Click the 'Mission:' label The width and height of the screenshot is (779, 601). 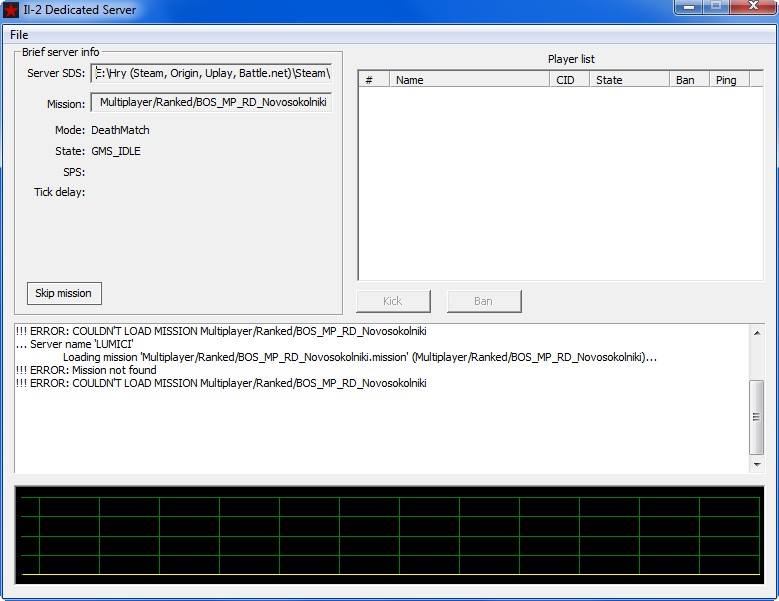(x=66, y=104)
